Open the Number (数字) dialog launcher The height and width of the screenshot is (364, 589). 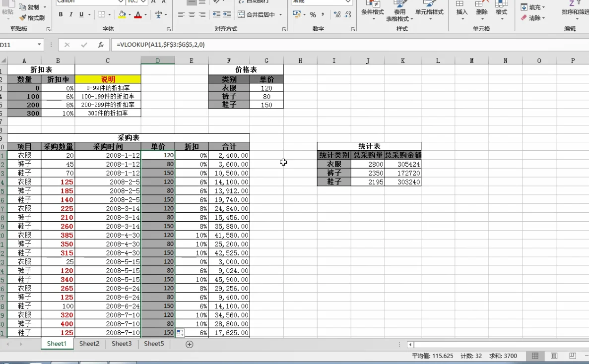(x=353, y=29)
